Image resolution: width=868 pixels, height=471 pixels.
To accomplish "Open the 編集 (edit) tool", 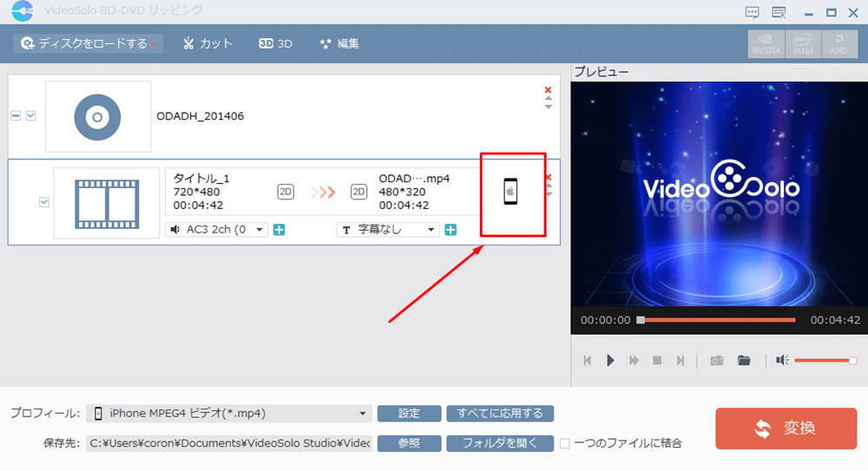I will 339,43.
